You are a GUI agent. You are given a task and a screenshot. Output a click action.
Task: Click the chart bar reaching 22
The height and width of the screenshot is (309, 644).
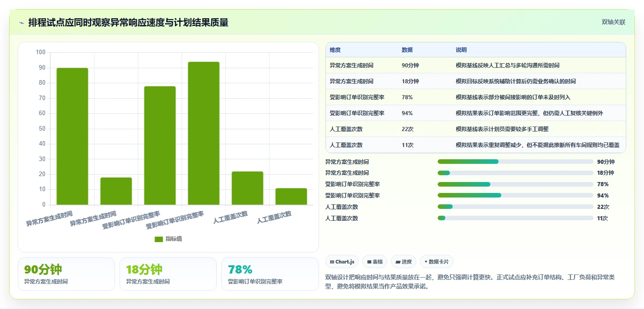tap(247, 188)
